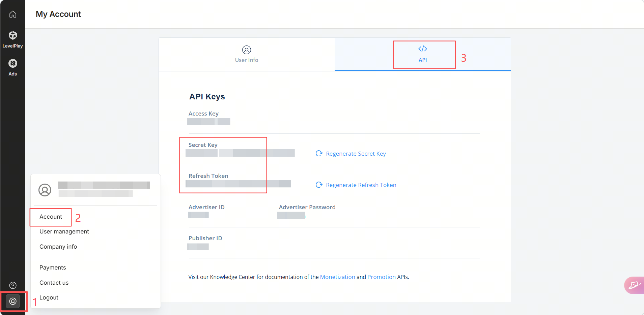
Task: Switch to the User Info tab
Action: click(x=247, y=54)
